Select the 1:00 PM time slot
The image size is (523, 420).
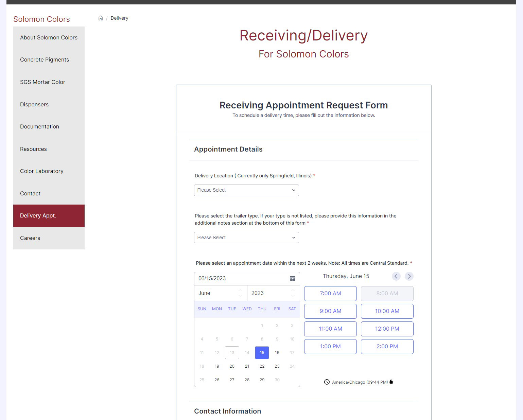(x=330, y=347)
